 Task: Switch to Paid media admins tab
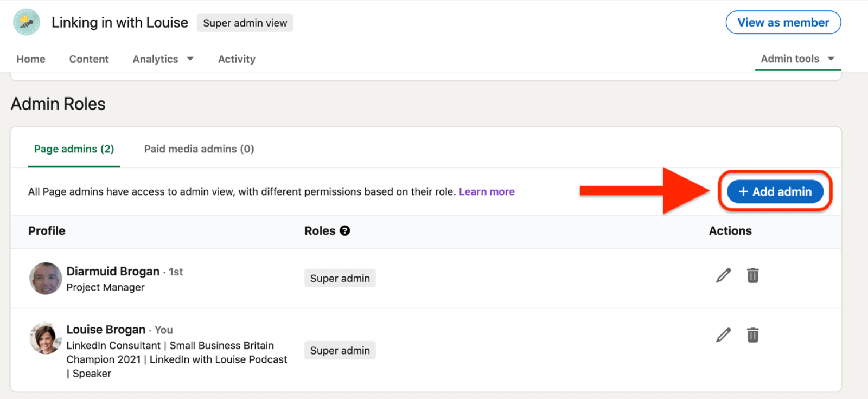tap(199, 149)
